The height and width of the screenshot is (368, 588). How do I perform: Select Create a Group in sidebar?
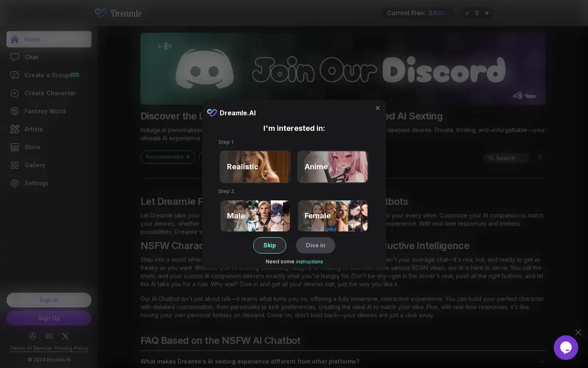pos(49,75)
